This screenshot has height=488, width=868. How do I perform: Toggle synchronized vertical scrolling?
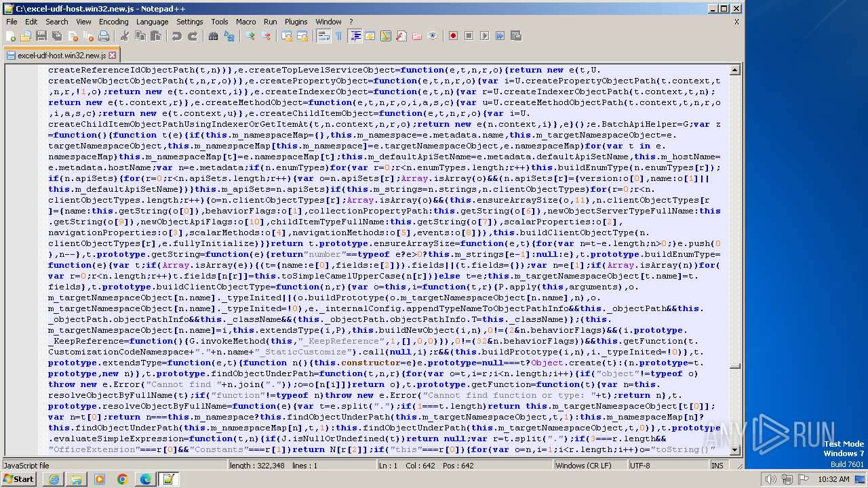[287, 36]
